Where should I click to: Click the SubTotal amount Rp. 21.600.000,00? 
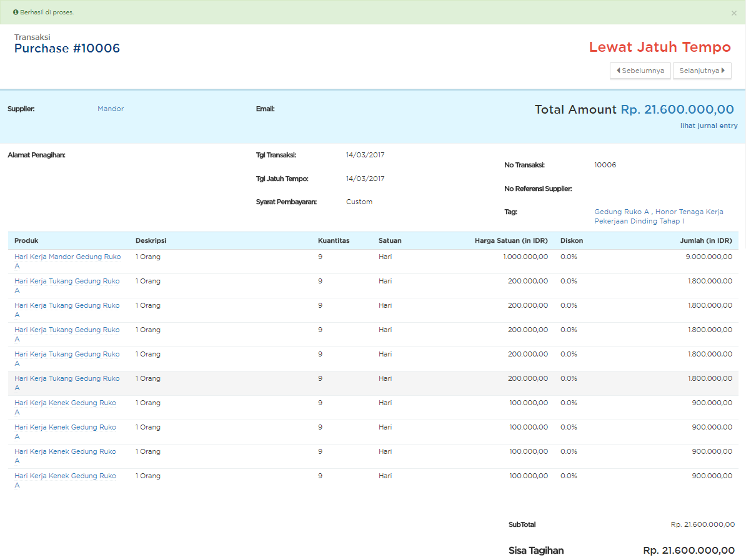(x=702, y=524)
